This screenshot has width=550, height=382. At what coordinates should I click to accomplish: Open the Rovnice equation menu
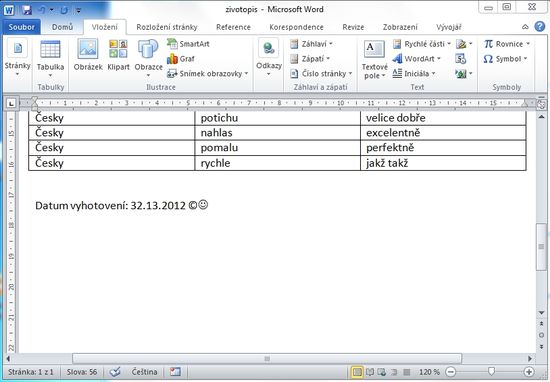tap(507, 44)
